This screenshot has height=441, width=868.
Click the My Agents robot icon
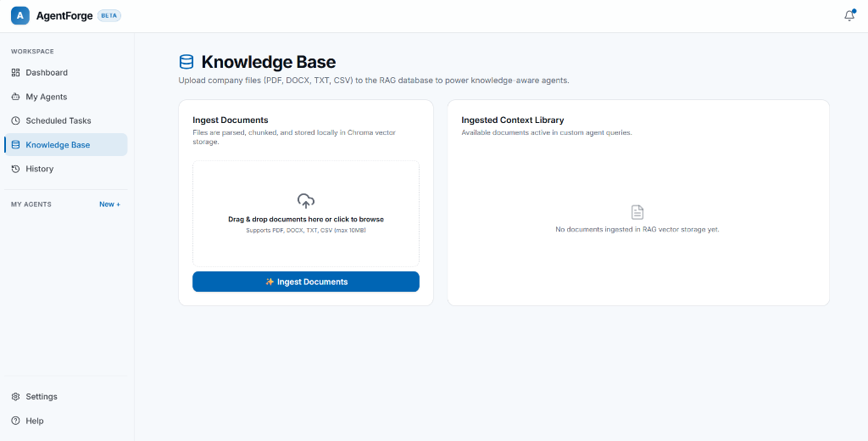click(15, 97)
